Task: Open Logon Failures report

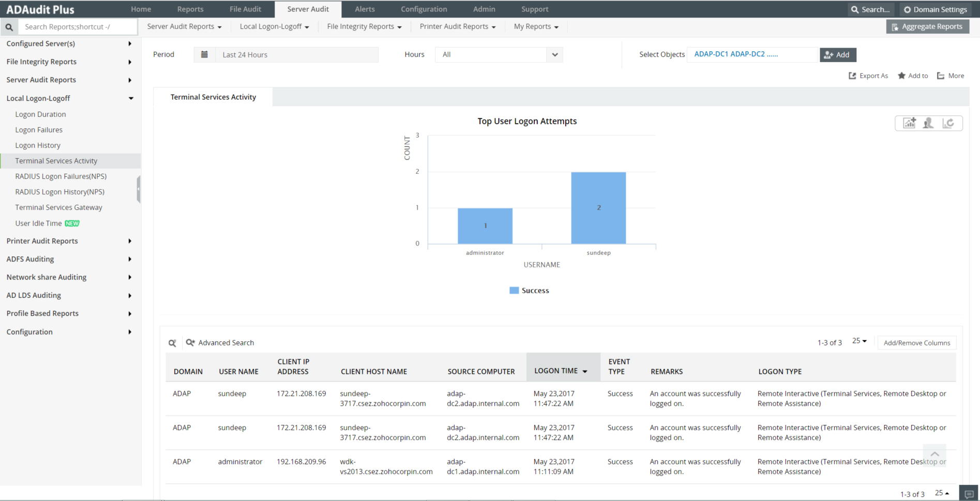Action: [x=39, y=130]
